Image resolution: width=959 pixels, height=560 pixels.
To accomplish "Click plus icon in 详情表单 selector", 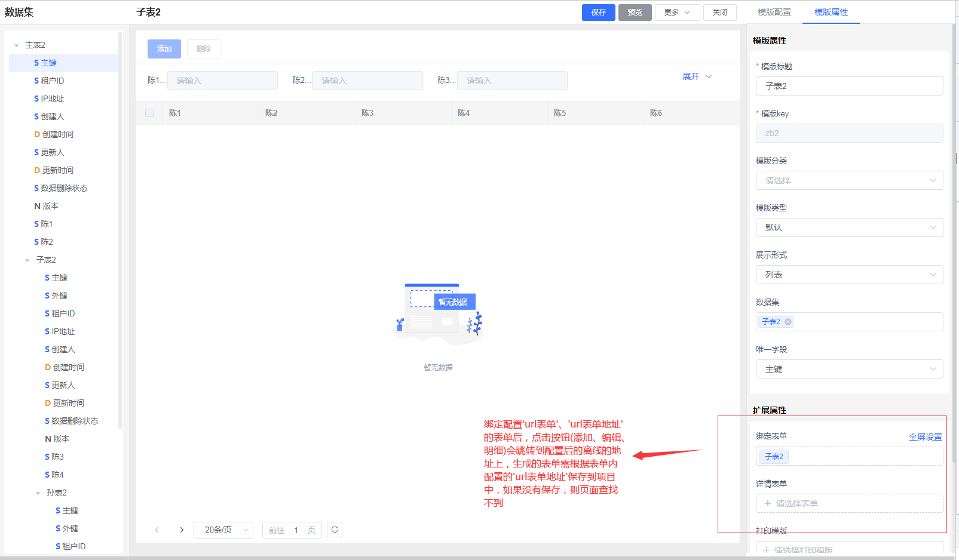I will pyautogui.click(x=768, y=503).
